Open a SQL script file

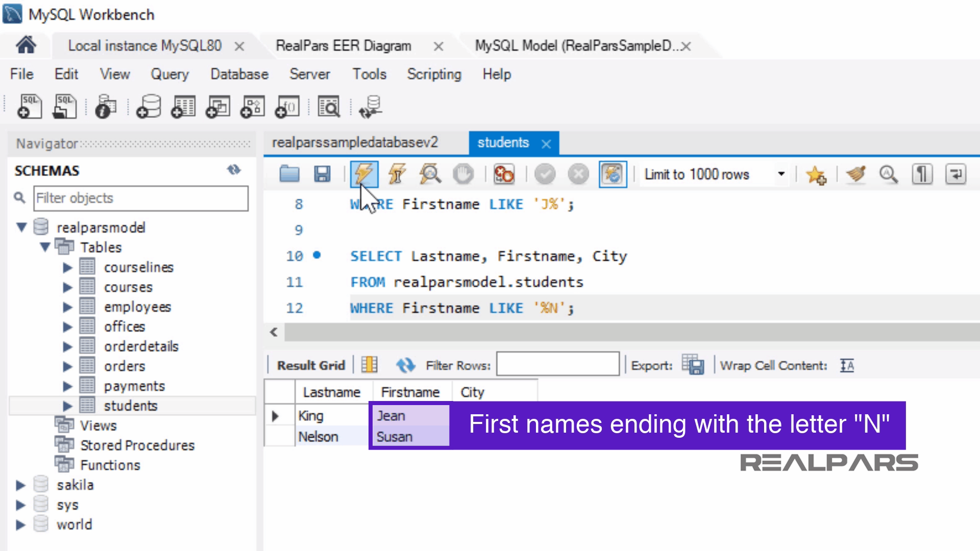point(289,174)
